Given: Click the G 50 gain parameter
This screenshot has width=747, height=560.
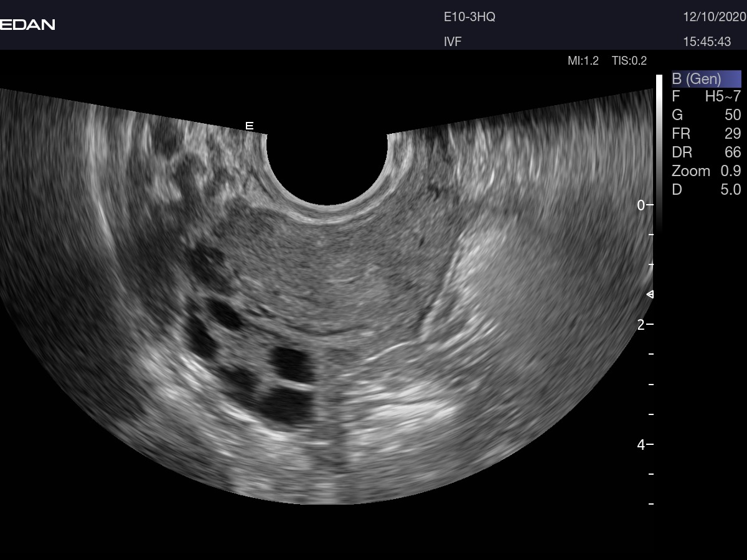Looking at the screenshot, I should pyautogui.click(x=706, y=115).
